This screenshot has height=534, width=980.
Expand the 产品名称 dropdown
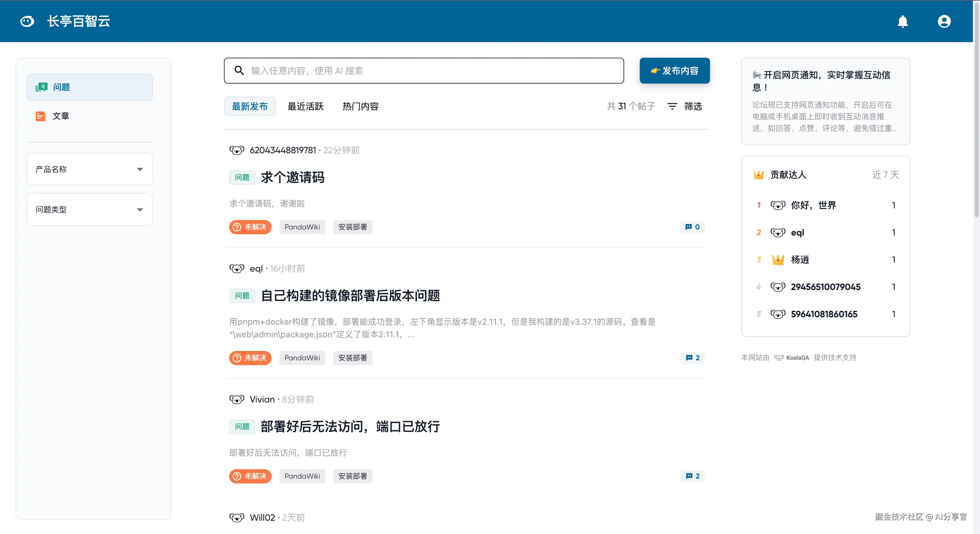pyautogui.click(x=89, y=169)
